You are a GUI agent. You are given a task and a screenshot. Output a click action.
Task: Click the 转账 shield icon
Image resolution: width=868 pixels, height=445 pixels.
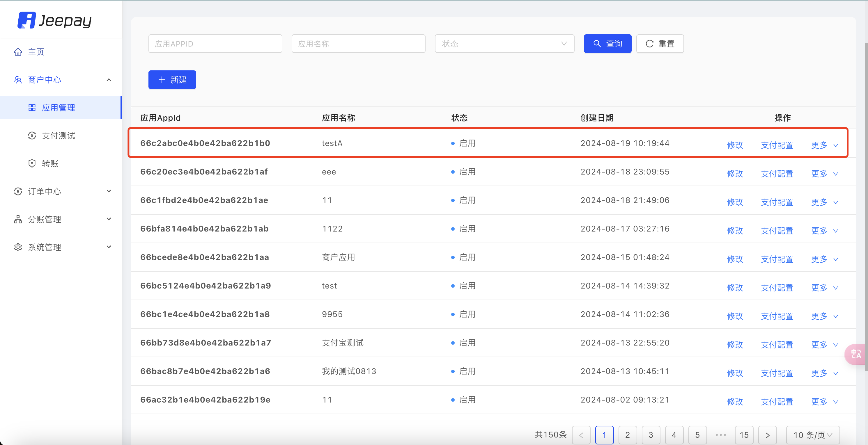click(x=32, y=163)
